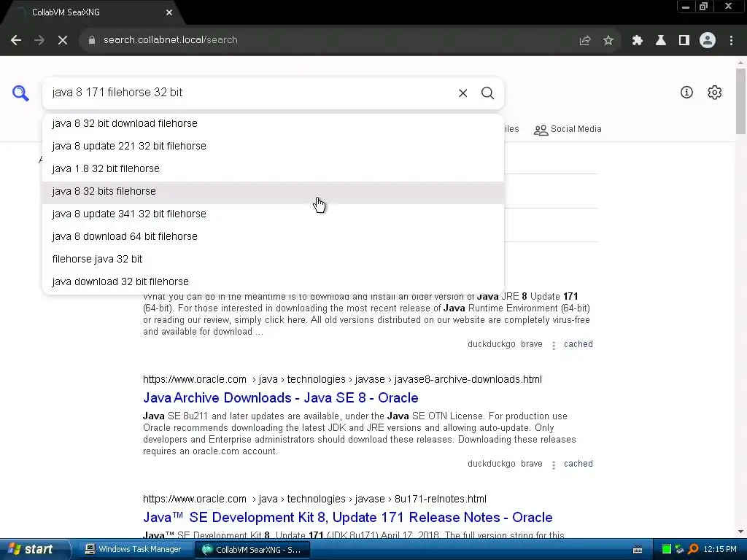Viewport: 747px width, 560px height.
Task: Bookmark this page with the star icon
Action: (x=608, y=41)
